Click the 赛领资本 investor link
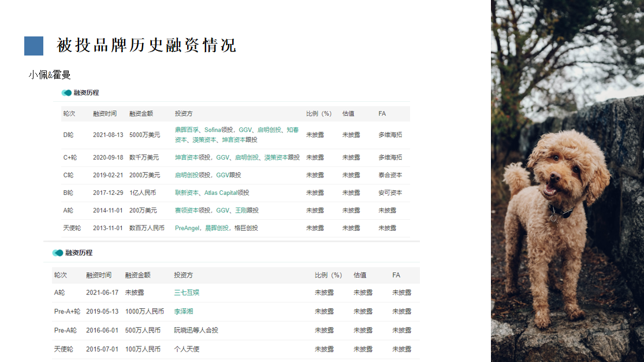 coord(187,210)
